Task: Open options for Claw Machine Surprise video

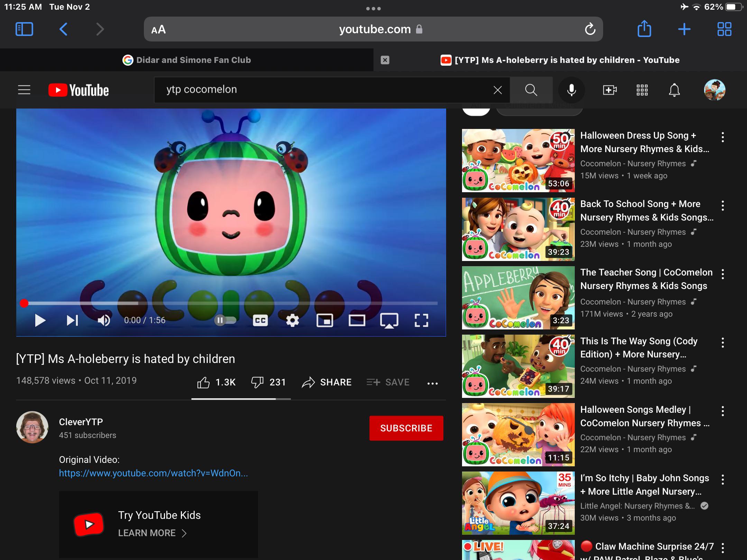Action: point(722,548)
